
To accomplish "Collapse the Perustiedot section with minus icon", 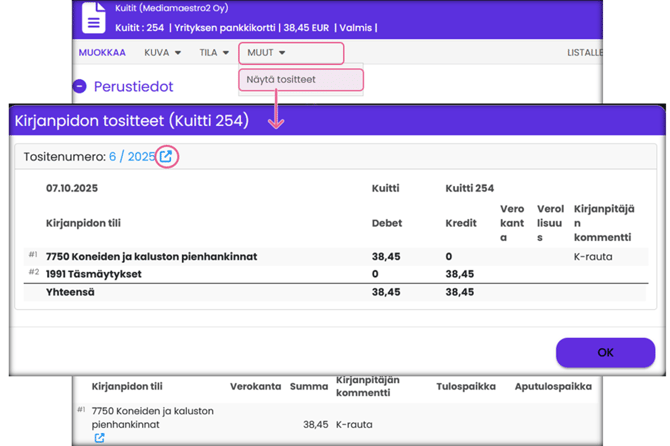I will point(80,87).
